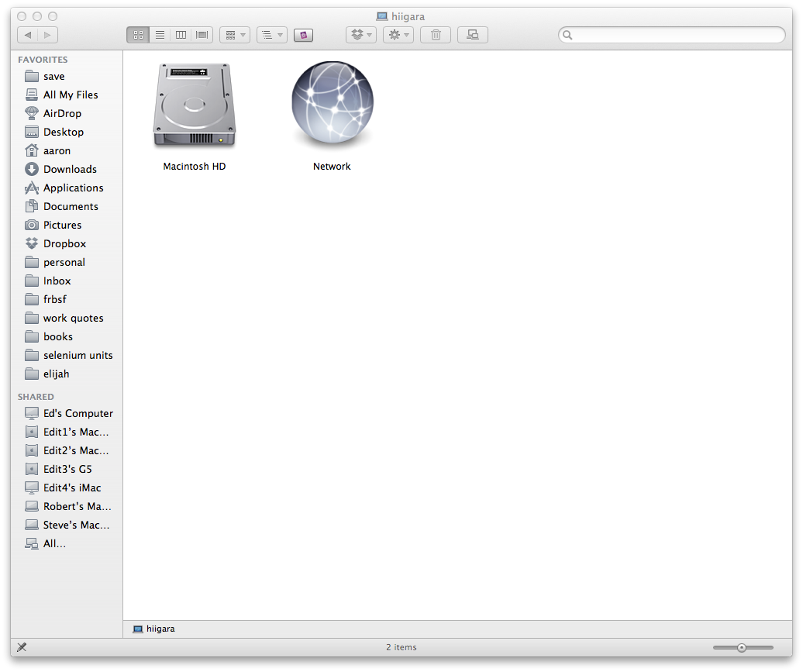Connect to Robert's Mac under Shared
Image resolution: width=803 pixels, height=672 pixels.
click(x=67, y=507)
